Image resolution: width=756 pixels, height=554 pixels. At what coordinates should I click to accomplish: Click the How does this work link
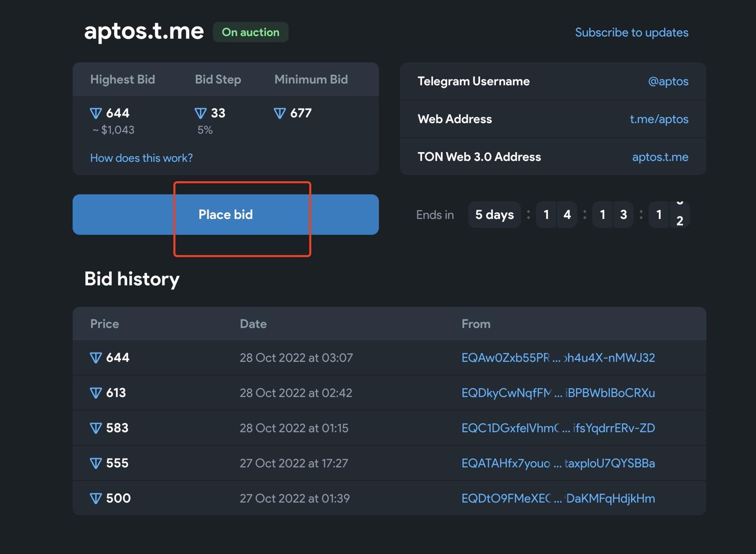141,158
